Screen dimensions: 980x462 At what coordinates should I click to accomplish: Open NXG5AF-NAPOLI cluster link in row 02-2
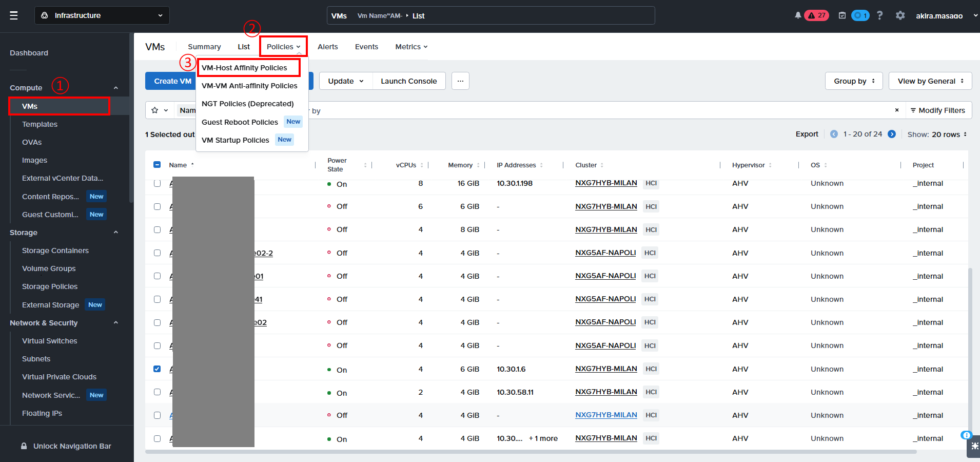pos(605,253)
